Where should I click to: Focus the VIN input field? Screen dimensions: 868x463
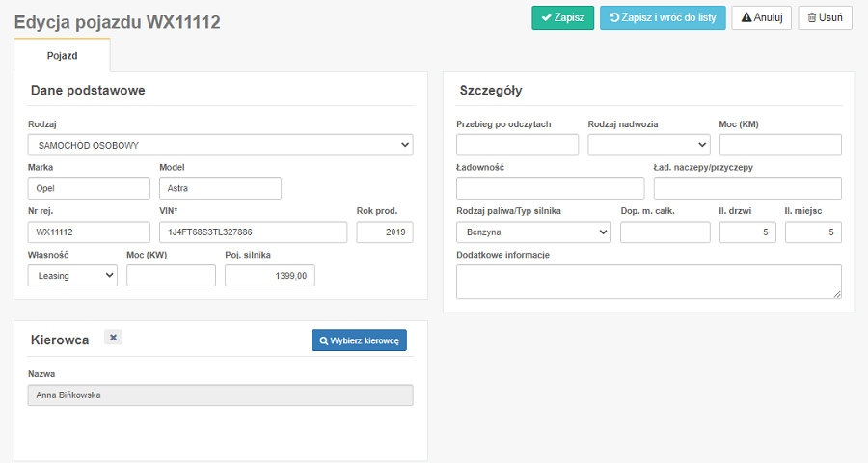click(253, 232)
